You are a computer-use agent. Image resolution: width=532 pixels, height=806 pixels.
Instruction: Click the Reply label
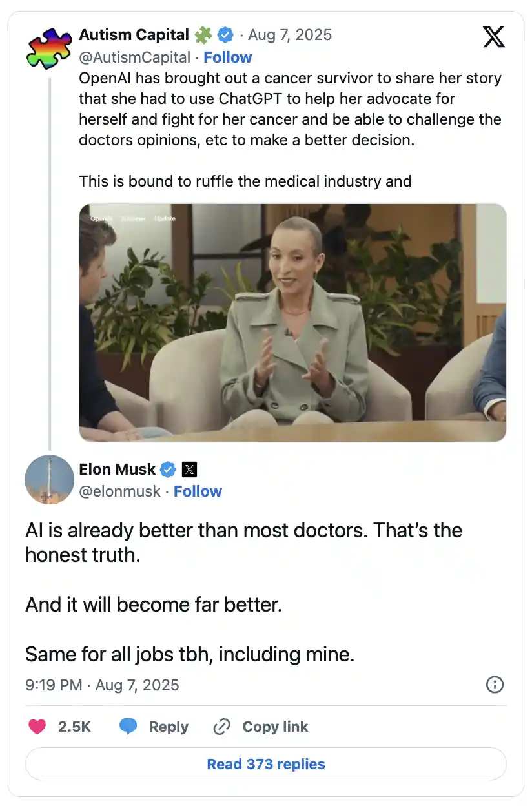pos(169,727)
